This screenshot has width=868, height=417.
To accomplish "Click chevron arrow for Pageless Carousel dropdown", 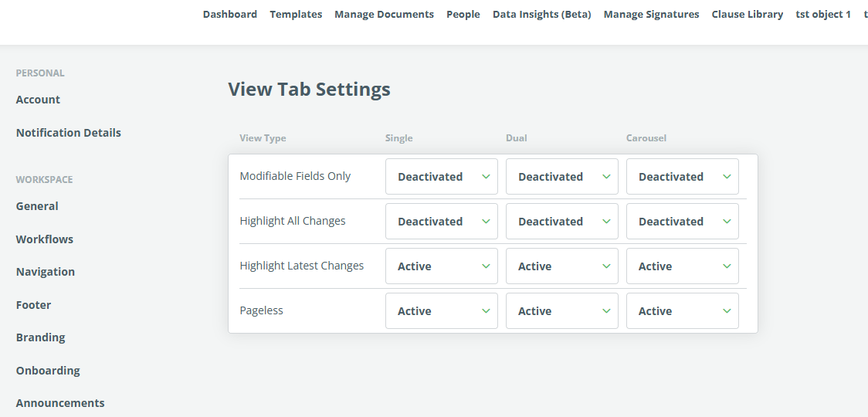I will [727, 311].
